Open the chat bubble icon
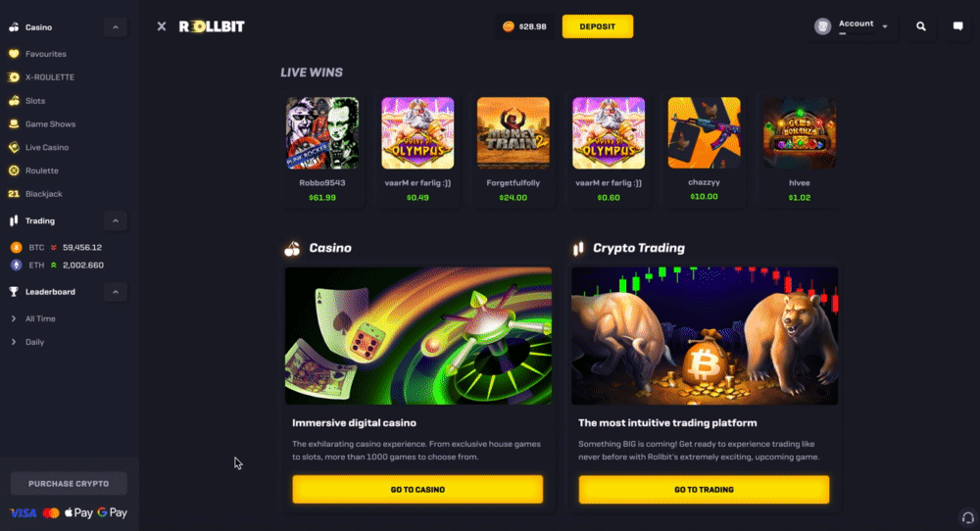 957,26
